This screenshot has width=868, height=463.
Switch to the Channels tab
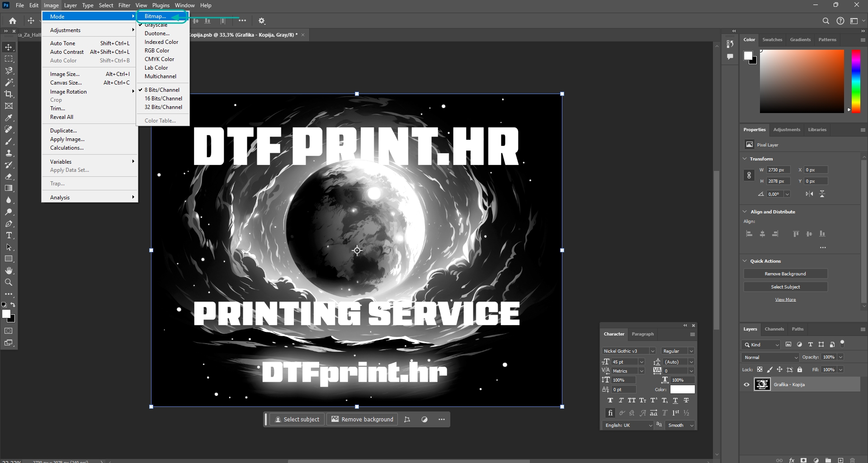(774, 329)
